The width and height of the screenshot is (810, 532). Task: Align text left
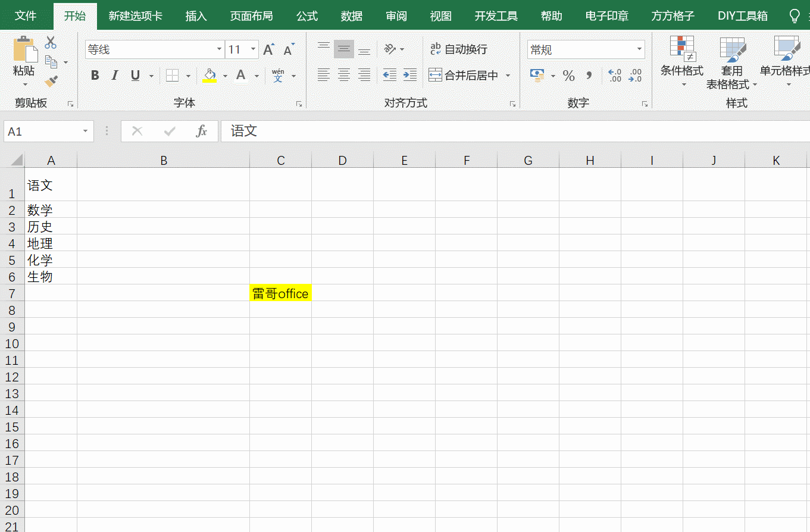324,75
